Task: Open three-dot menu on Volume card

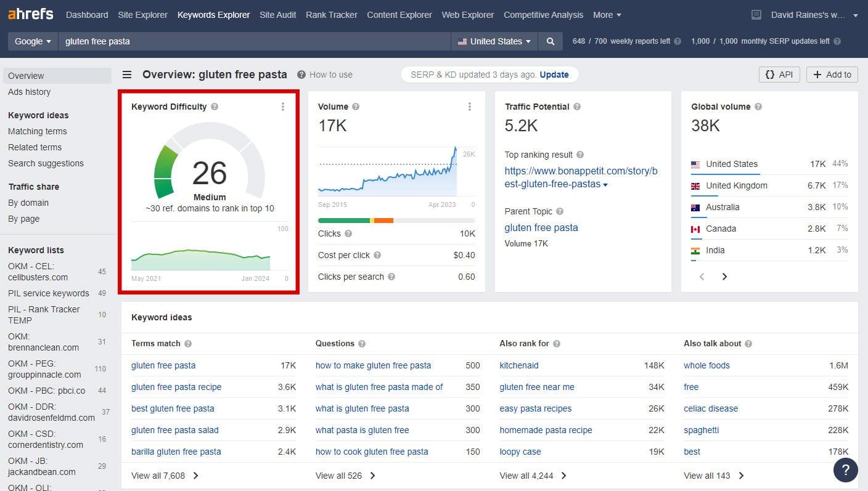Action: [470, 107]
